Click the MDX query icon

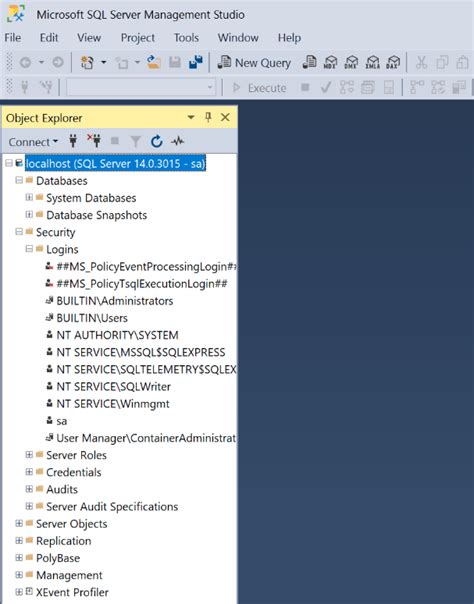pos(330,62)
